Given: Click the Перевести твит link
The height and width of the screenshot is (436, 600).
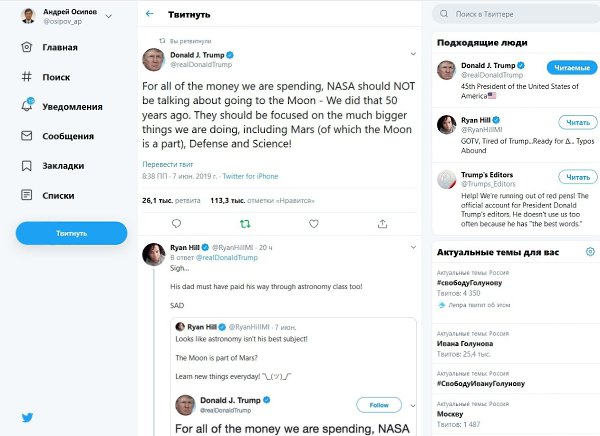Looking at the screenshot, I should click(x=168, y=164).
